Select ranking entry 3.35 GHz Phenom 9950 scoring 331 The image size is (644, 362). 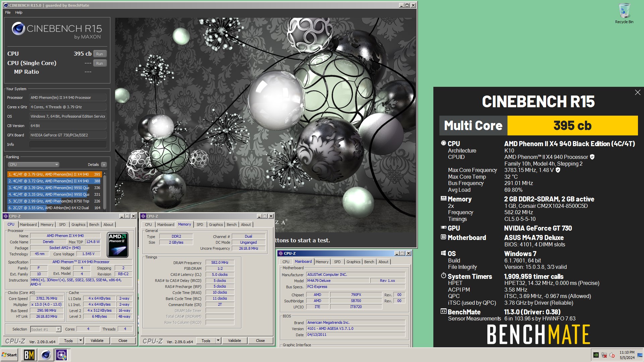(54, 194)
